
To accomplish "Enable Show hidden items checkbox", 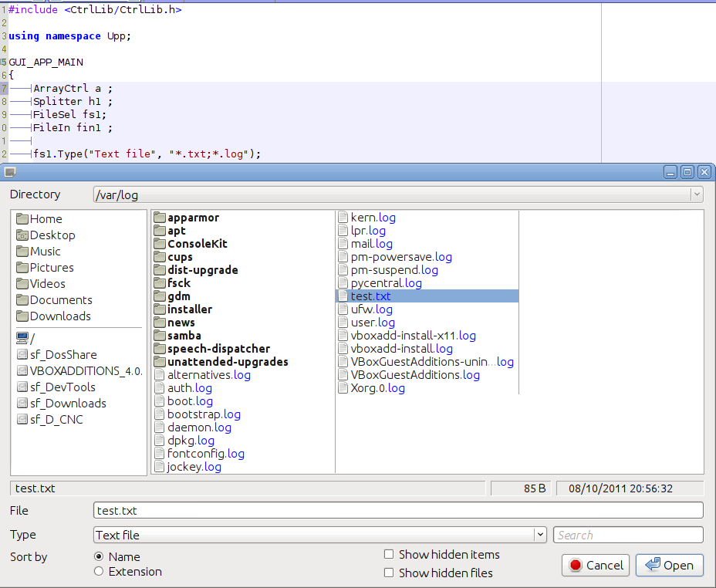I will 389,554.
